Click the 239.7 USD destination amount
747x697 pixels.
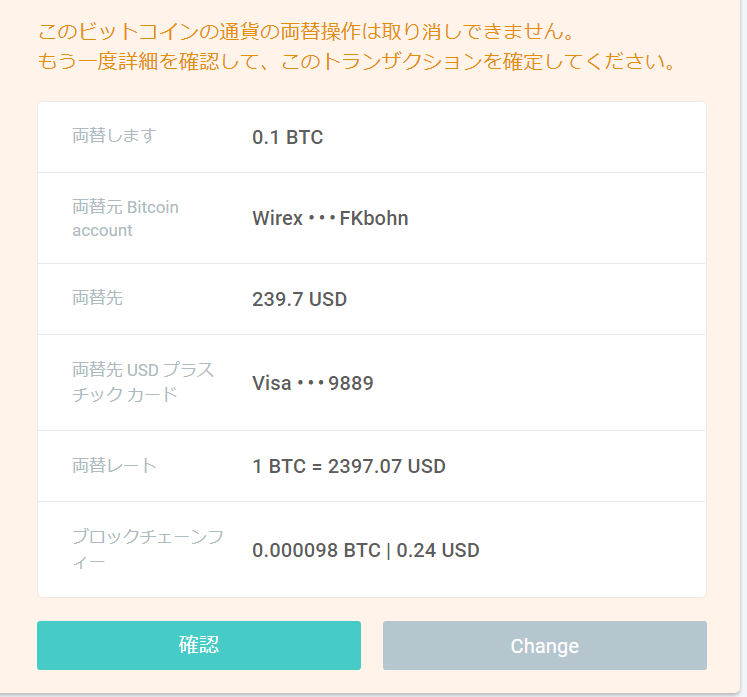299,299
